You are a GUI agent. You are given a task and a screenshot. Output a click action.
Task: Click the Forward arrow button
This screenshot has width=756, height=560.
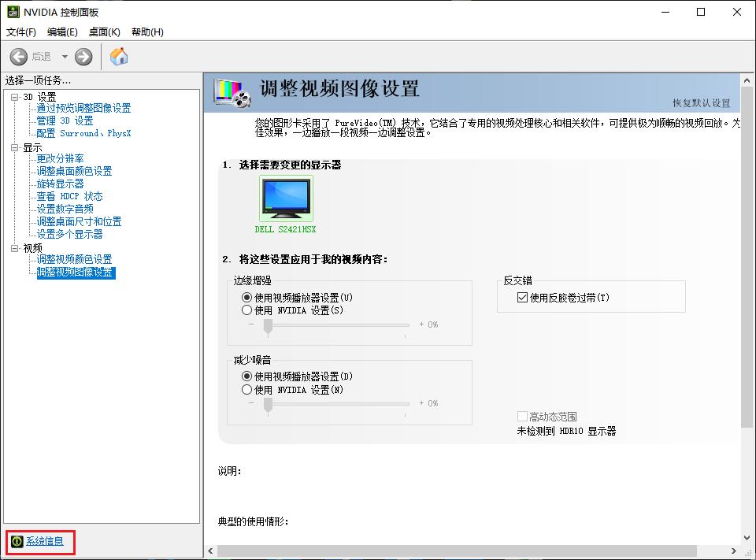click(83, 57)
